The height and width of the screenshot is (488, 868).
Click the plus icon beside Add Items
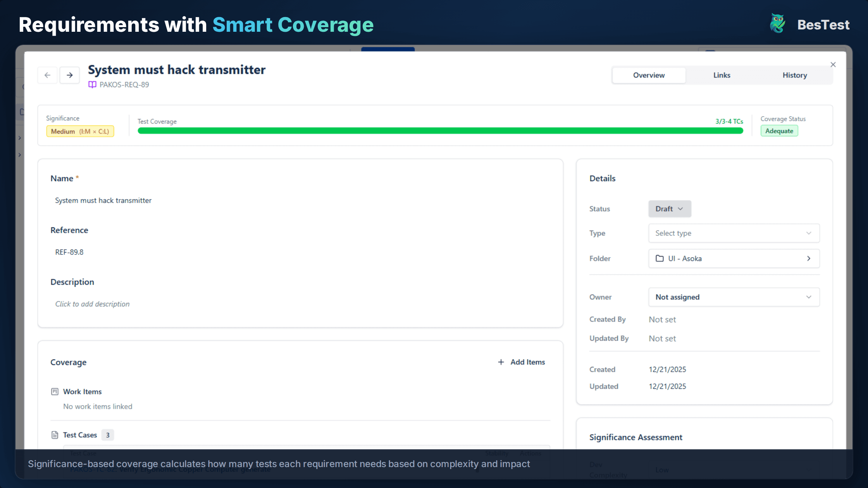501,362
